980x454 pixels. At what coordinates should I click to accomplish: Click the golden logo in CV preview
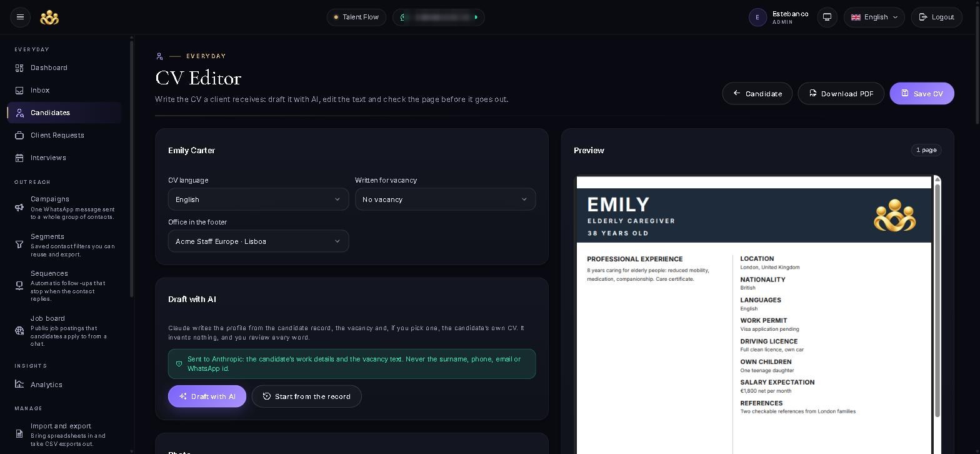894,216
